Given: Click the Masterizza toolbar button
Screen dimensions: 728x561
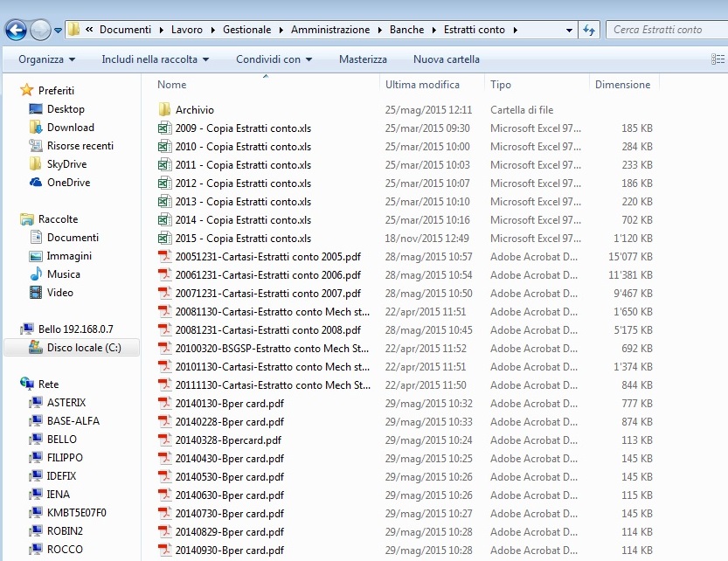Looking at the screenshot, I should point(363,59).
